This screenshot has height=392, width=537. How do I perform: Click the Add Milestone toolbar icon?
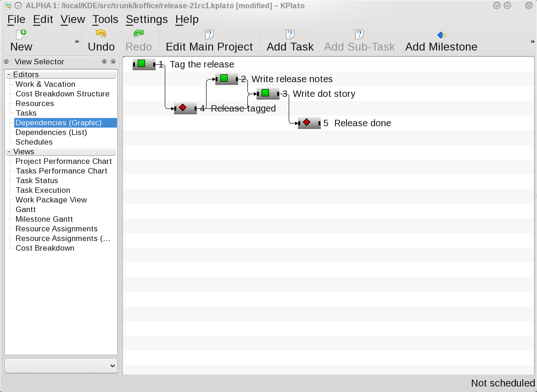[442, 35]
